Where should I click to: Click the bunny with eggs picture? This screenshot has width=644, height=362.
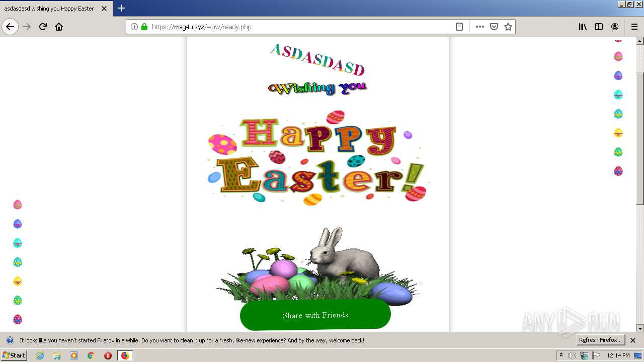(x=317, y=265)
